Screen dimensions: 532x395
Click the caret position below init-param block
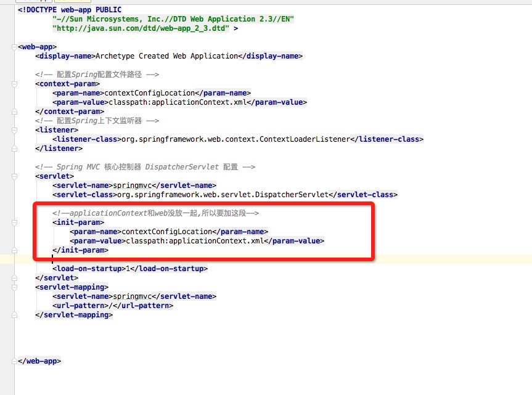click(x=52, y=259)
